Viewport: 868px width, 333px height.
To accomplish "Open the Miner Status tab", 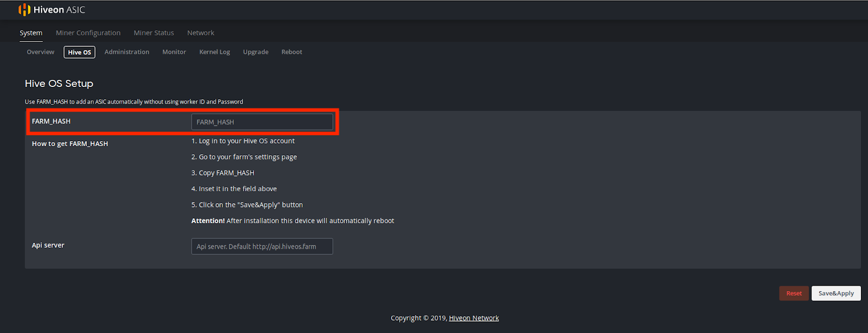I will point(154,33).
